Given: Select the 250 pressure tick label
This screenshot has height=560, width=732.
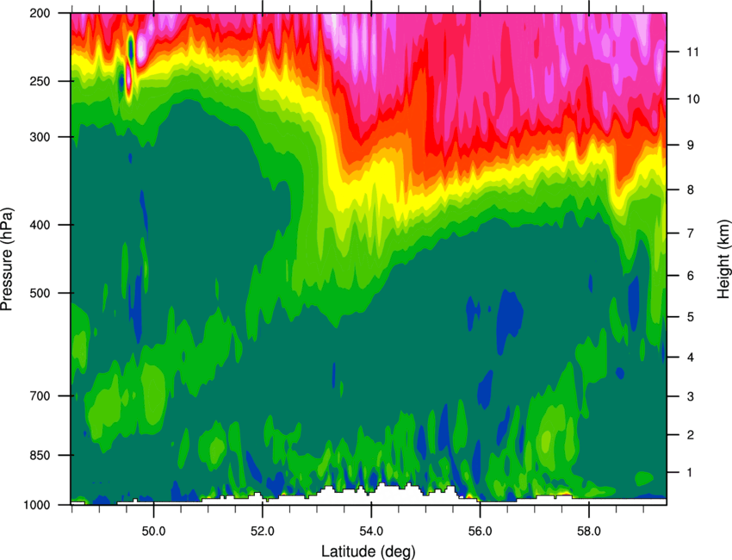Looking at the screenshot, I should pos(40,81).
